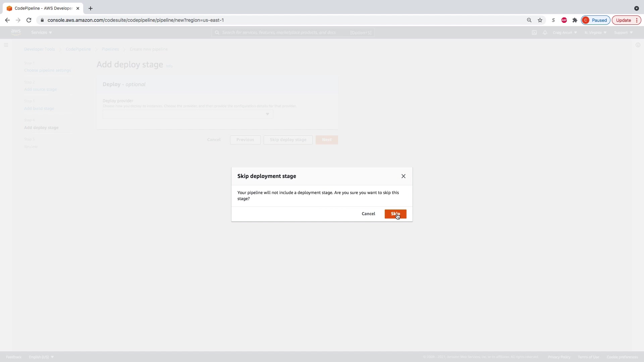Open the Support dropdown menu
This screenshot has height=362, width=644.
tap(623, 33)
